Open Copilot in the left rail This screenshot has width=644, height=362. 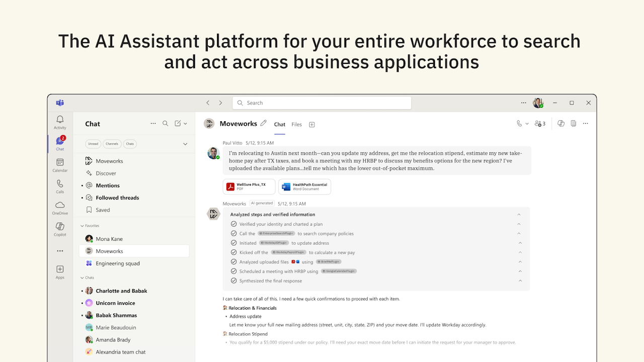(x=60, y=229)
